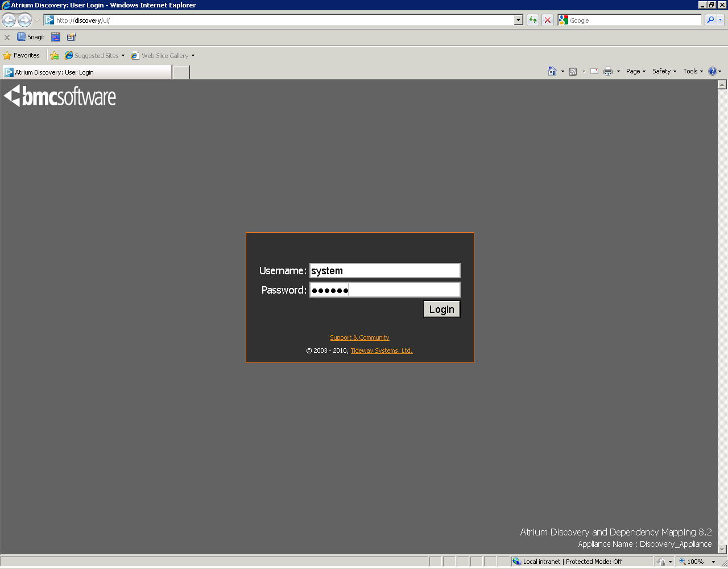Click the RSS Feeds icon
This screenshot has width=728, height=569.
tap(573, 72)
